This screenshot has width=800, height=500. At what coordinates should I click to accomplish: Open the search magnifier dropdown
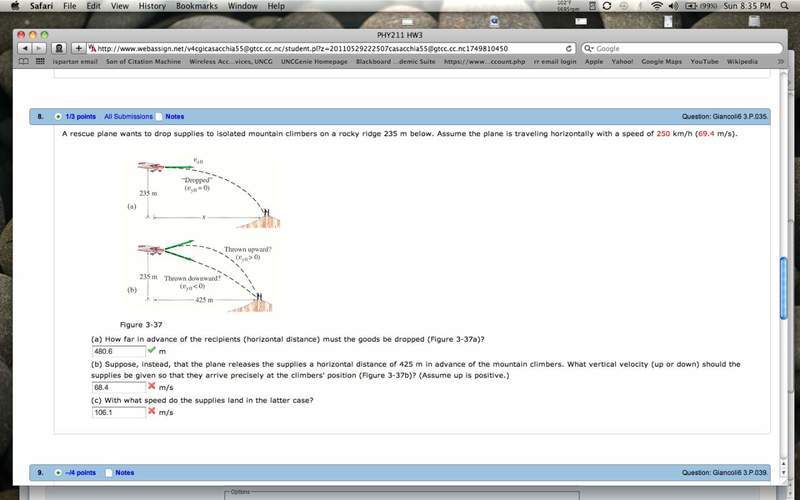(589, 48)
